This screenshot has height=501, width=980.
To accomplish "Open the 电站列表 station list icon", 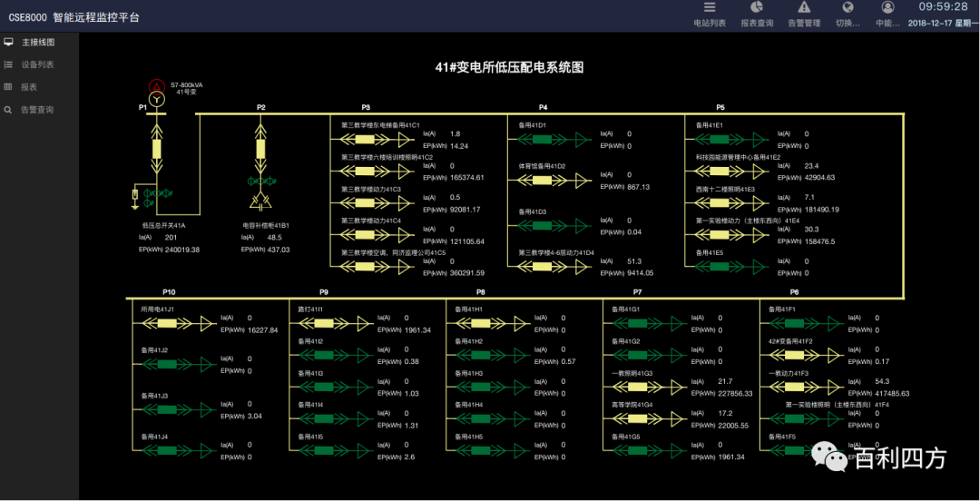I will (709, 7).
